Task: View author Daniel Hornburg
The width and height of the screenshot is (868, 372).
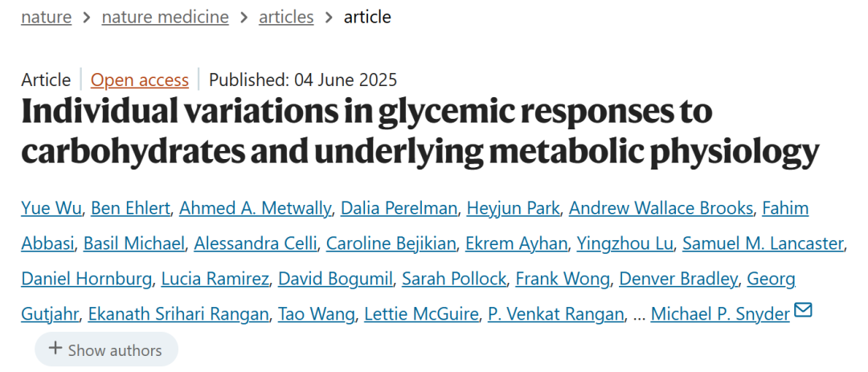Action: coord(86,279)
